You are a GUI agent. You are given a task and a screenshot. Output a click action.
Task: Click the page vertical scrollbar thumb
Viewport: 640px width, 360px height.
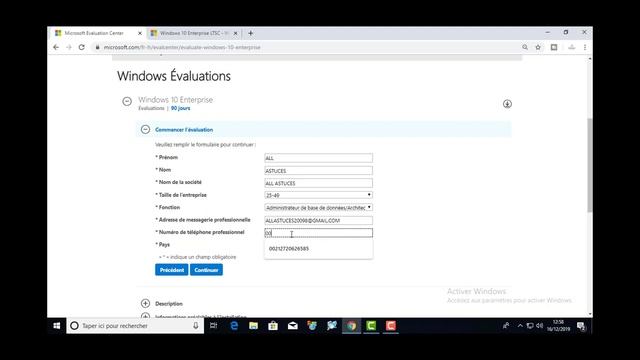(590, 165)
